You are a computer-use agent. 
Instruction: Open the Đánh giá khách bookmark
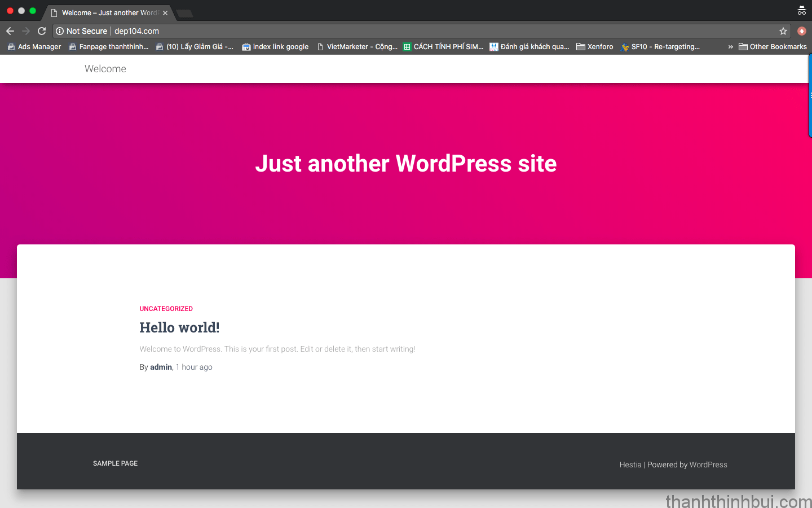tap(529, 47)
